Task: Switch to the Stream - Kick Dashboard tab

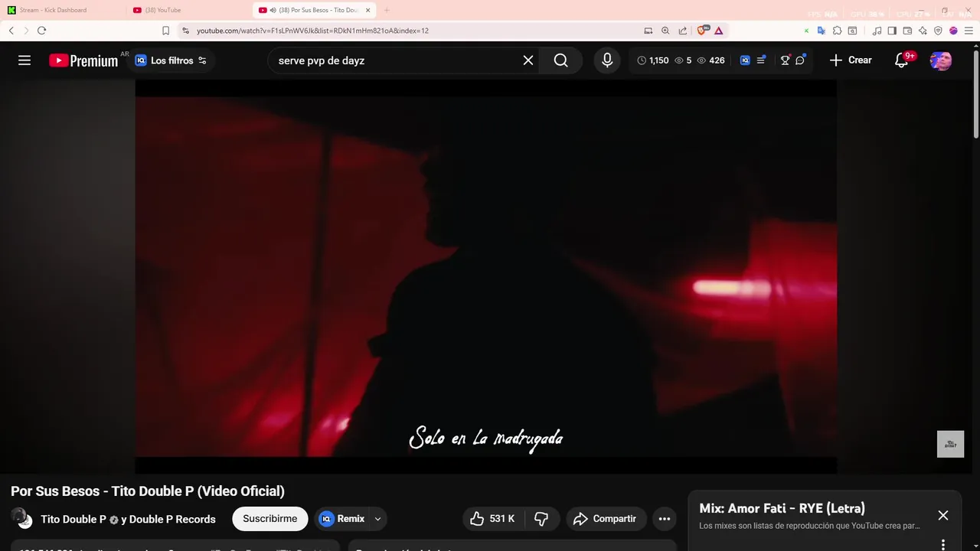Action: click(63, 10)
